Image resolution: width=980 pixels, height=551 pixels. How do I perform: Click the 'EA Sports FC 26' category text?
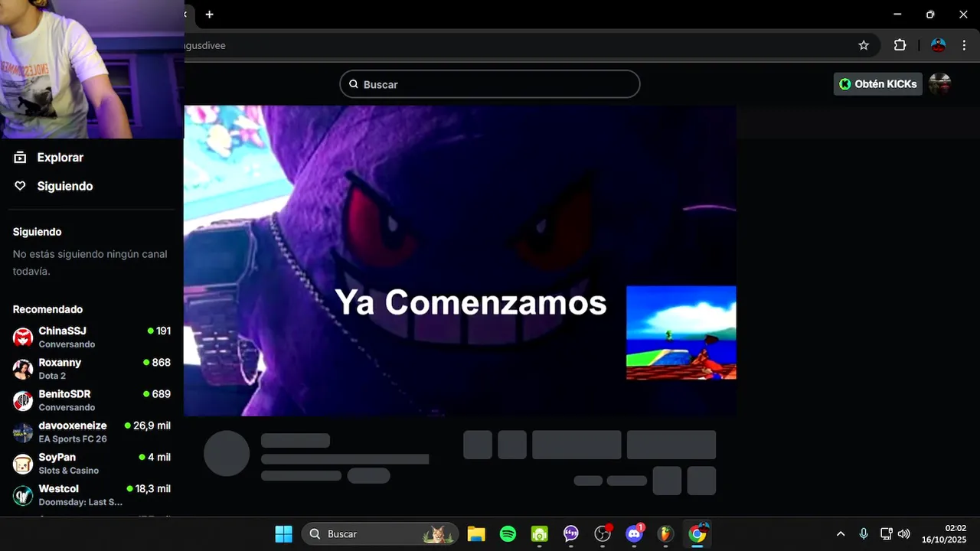pos(73,439)
